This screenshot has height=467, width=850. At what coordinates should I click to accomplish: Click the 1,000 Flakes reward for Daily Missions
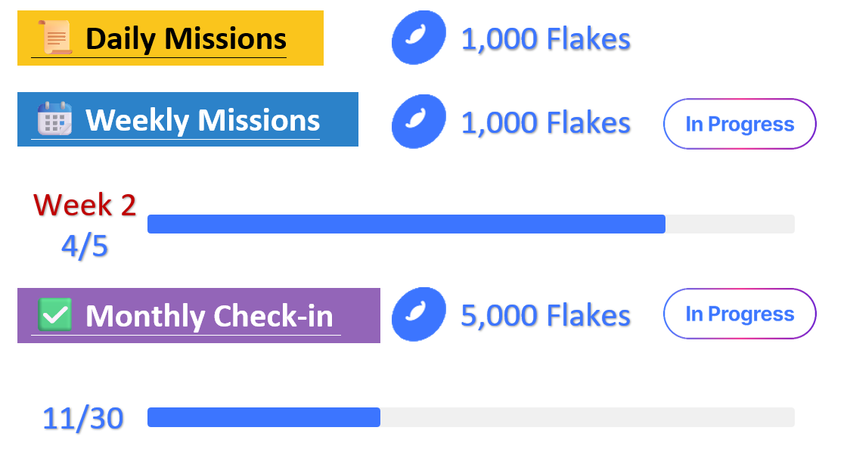pos(545,40)
